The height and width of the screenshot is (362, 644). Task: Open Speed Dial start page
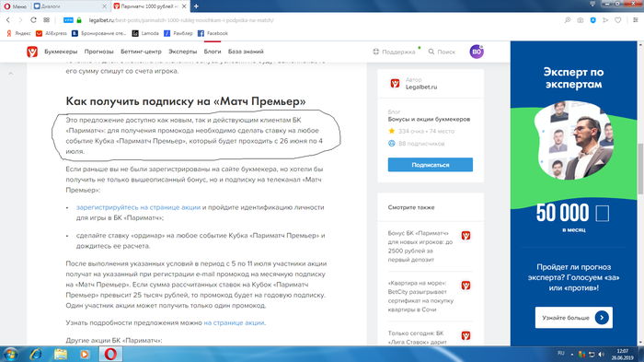click(x=46, y=19)
